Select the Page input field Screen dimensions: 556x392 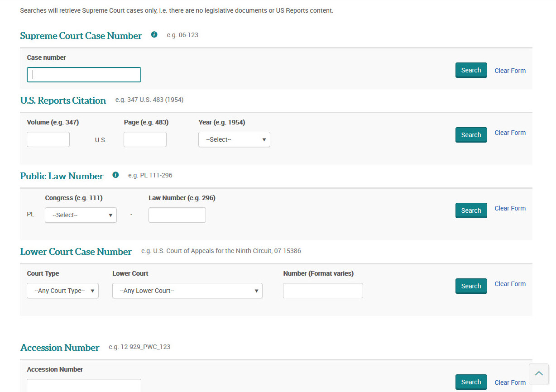coord(145,139)
